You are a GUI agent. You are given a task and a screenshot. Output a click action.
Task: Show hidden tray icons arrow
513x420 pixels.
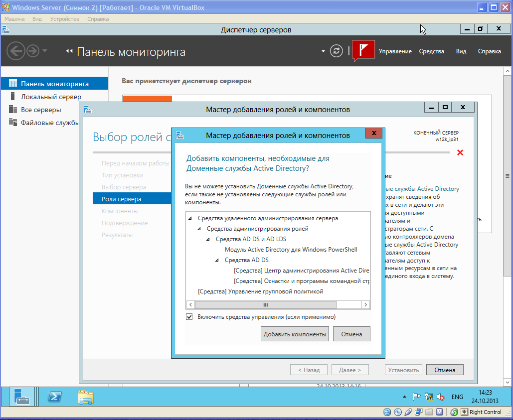point(404,397)
